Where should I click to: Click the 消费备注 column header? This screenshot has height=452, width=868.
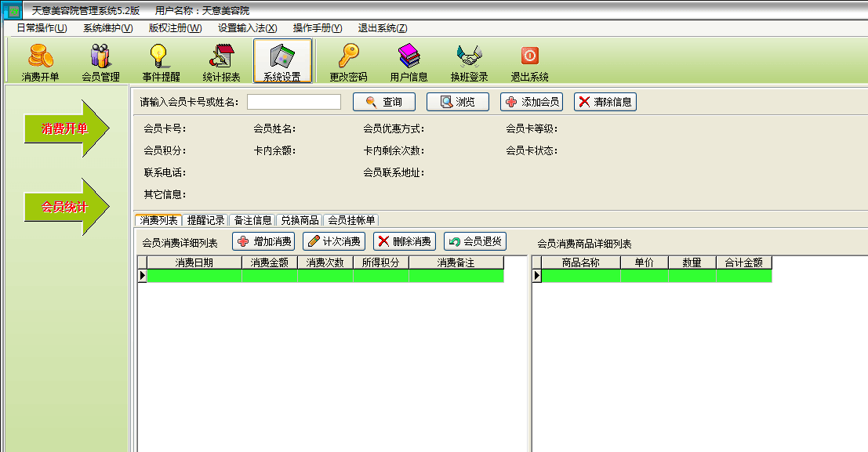click(x=456, y=262)
